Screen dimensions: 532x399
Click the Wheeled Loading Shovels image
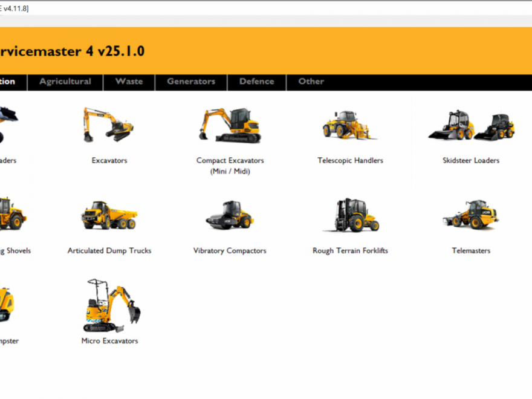[x=13, y=215]
